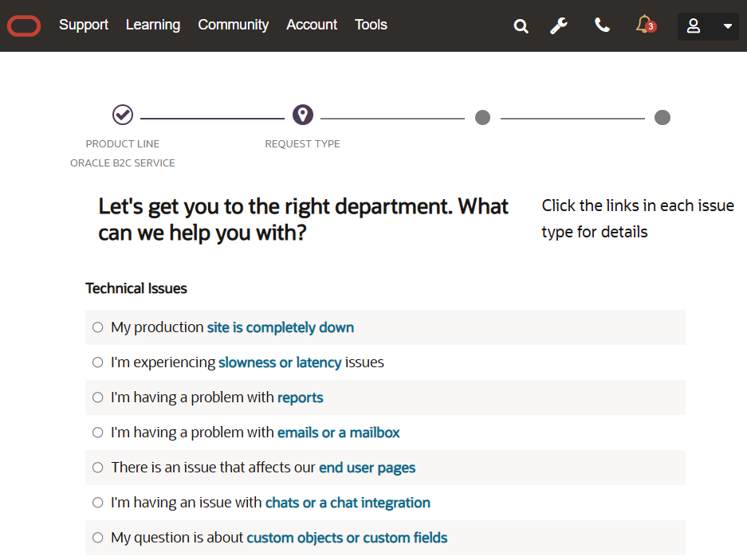Select the chats or chat integration radio

point(98,503)
